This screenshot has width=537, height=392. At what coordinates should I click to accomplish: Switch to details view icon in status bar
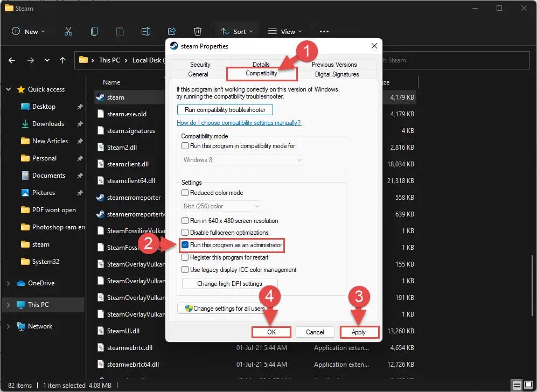(517, 385)
